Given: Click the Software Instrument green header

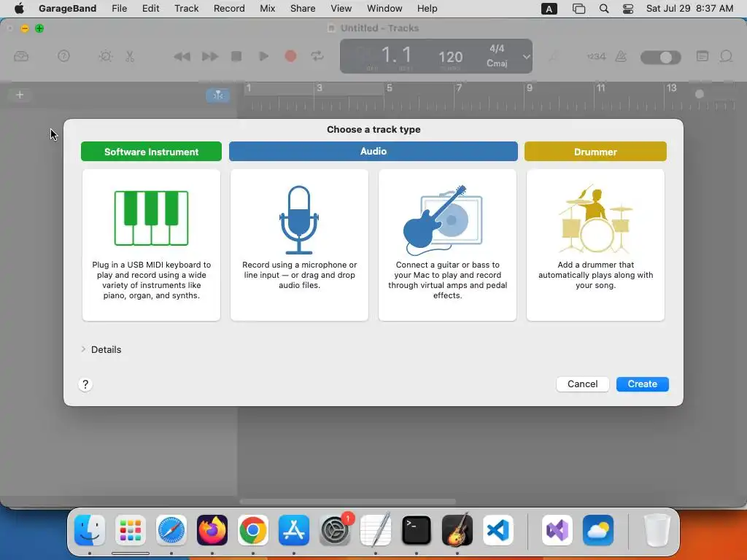Looking at the screenshot, I should tap(151, 152).
